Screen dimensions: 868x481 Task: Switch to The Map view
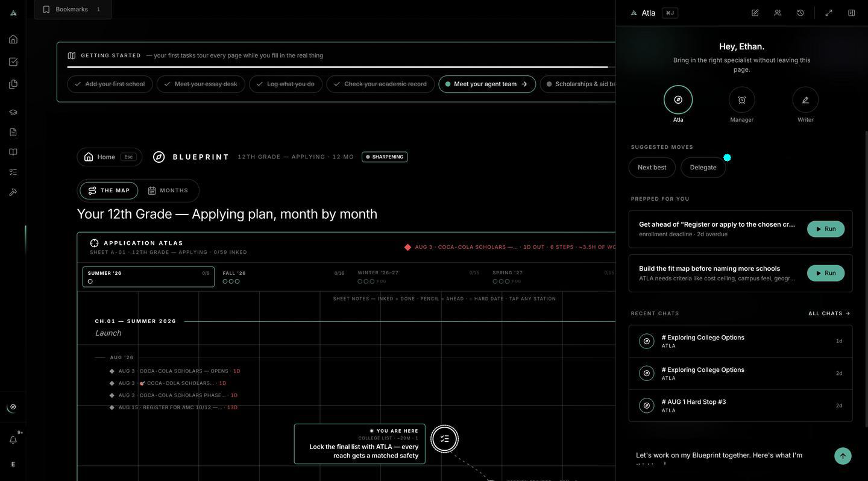pyautogui.click(x=109, y=190)
